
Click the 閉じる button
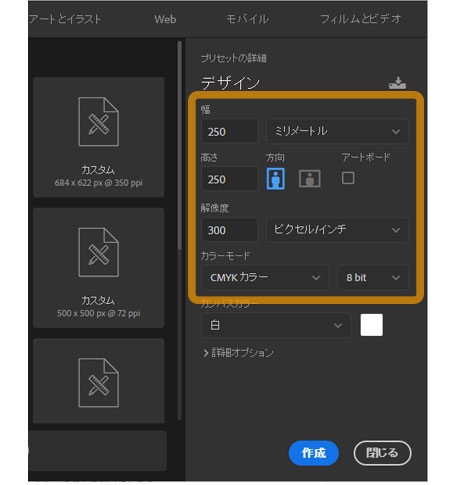pos(382,453)
